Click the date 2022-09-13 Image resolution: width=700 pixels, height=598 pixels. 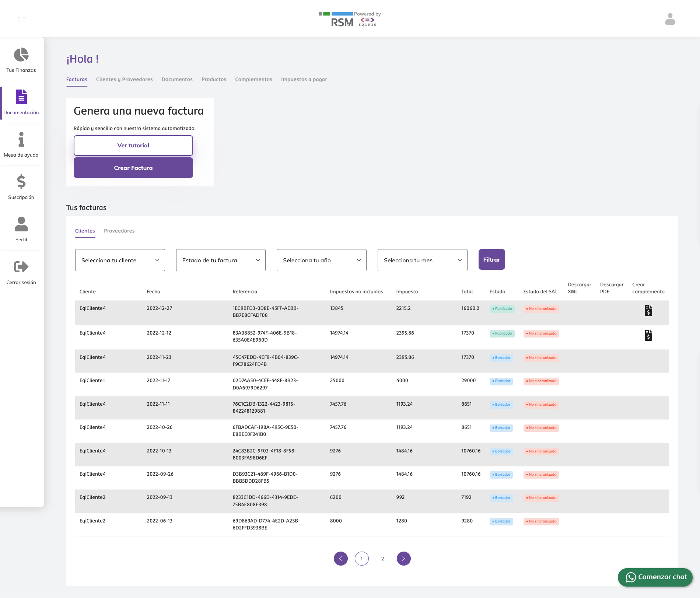pos(160,497)
